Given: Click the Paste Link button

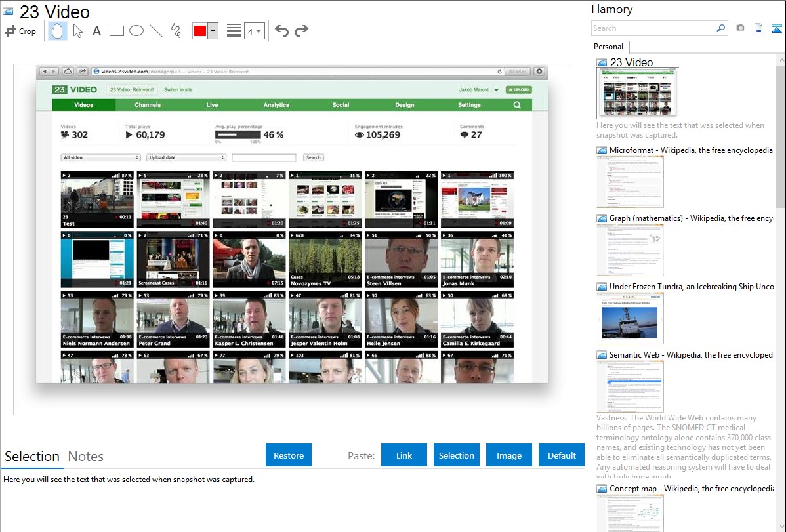Looking at the screenshot, I should tap(404, 455).
